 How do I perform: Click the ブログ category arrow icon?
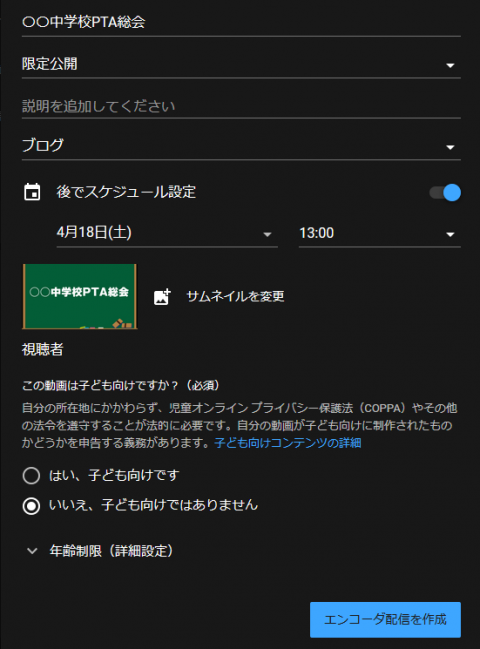pyautogui.click(x=450, y=147)
